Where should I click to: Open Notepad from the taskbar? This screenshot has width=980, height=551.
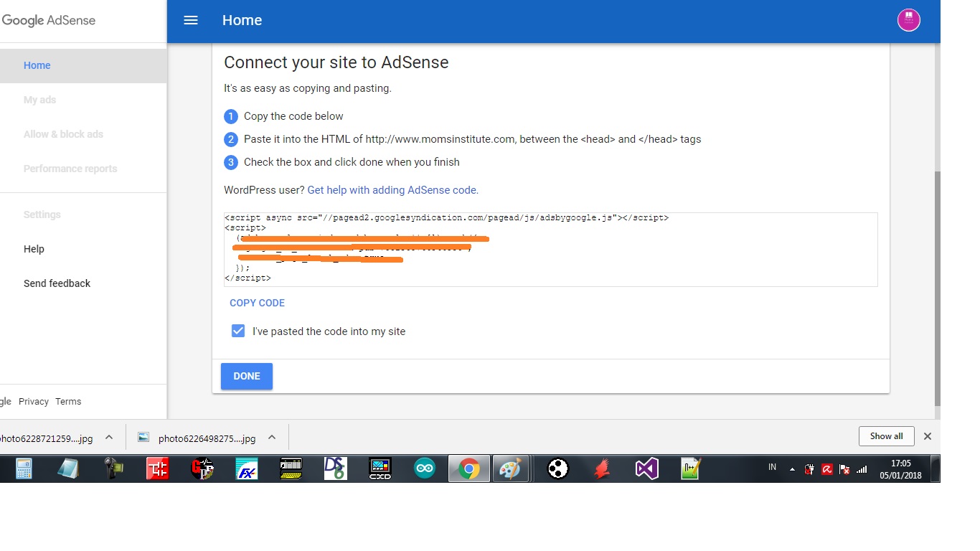pyautogui.click(x=69, y=468)
